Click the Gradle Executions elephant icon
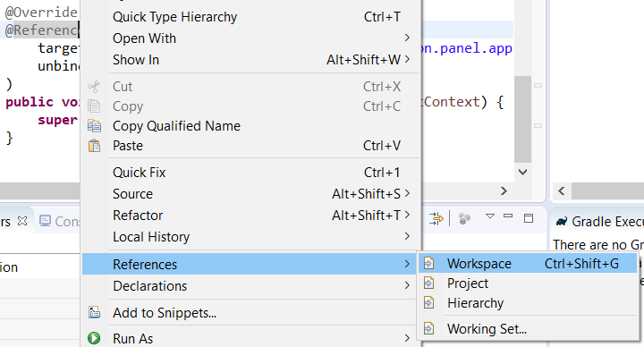 pyautogui.click(x=561, y=222)
